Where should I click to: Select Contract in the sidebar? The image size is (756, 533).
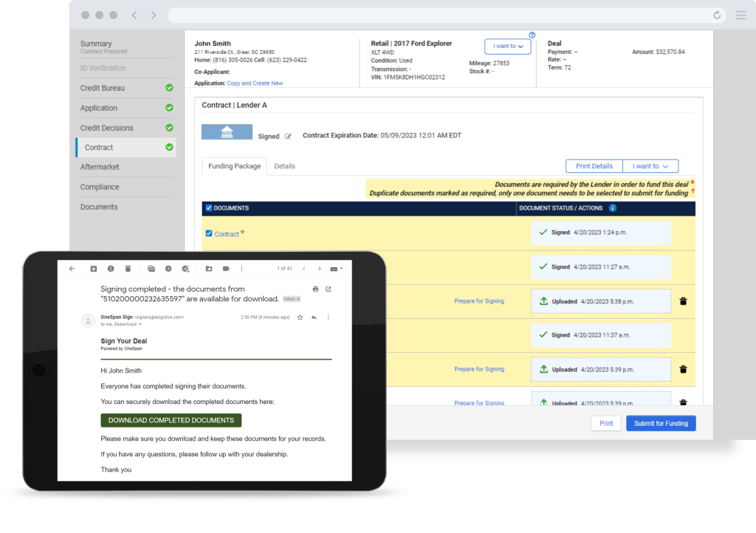pos(126,148)
